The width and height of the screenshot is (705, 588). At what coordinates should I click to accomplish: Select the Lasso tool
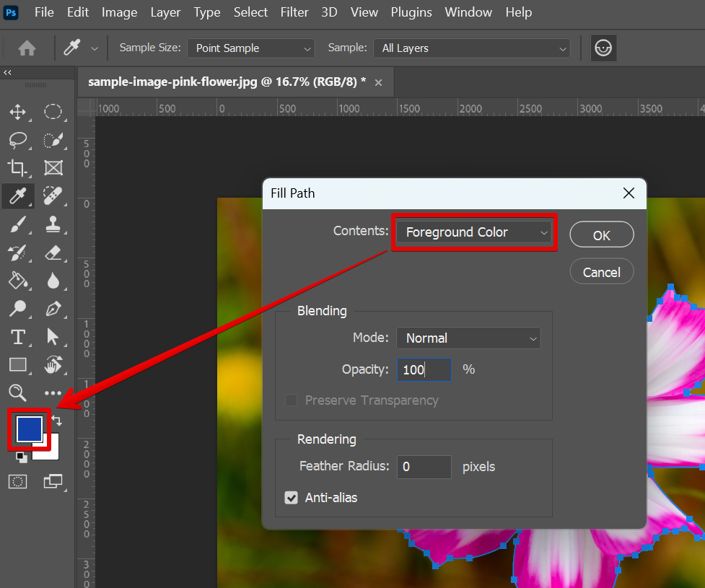[17, 140]
